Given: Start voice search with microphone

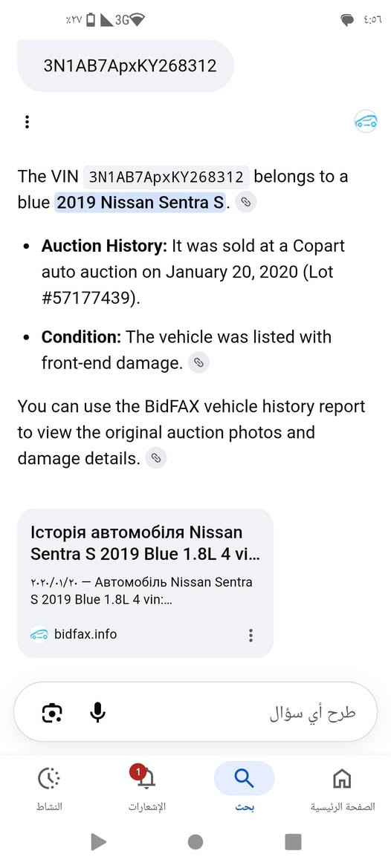Looking at the screenshot, I should point(98,713).
